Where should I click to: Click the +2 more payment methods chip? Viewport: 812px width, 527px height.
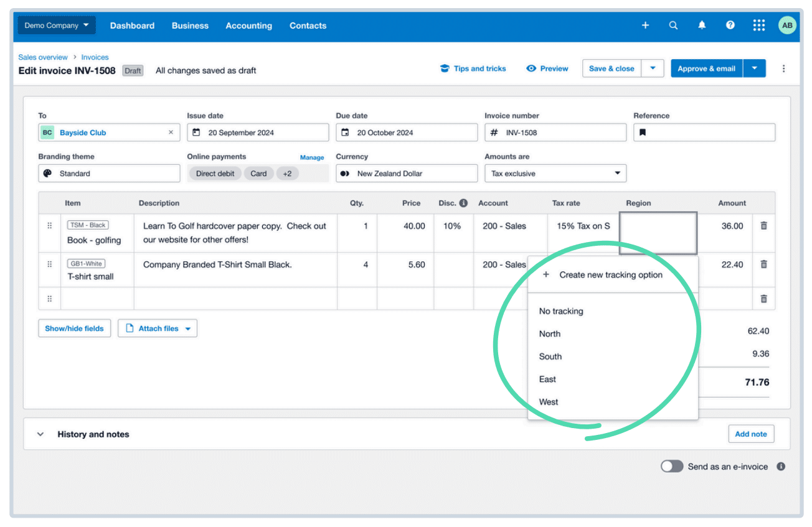pos(287,174)
